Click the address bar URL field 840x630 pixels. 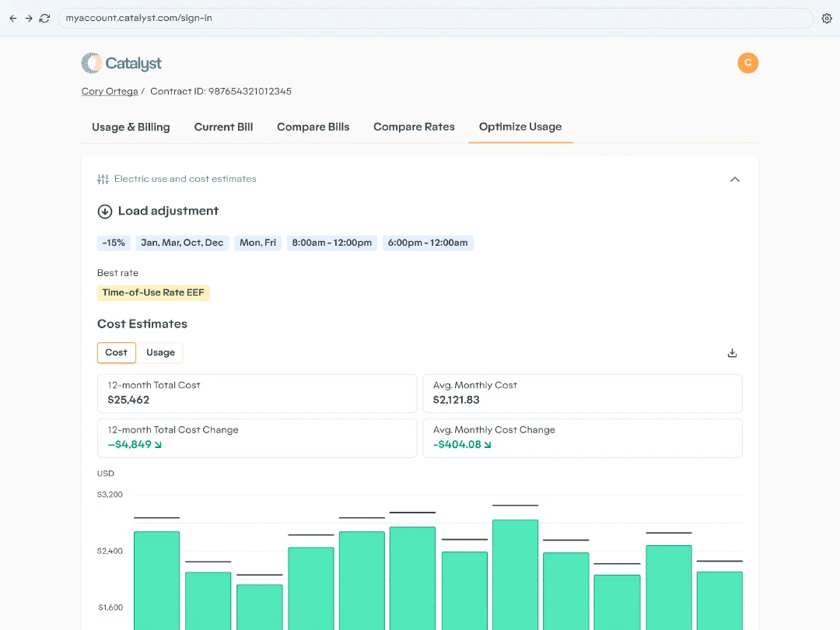pyautogui.click(x=435, y=18)
